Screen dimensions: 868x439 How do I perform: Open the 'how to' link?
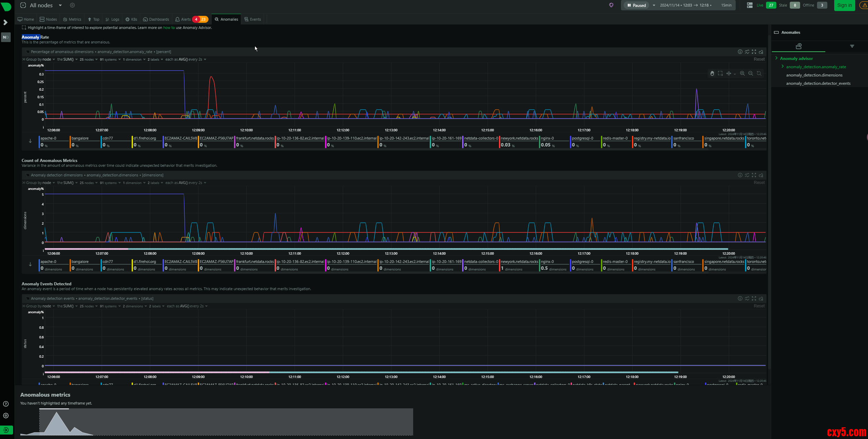pyautogui.click(x=169, y=28)
